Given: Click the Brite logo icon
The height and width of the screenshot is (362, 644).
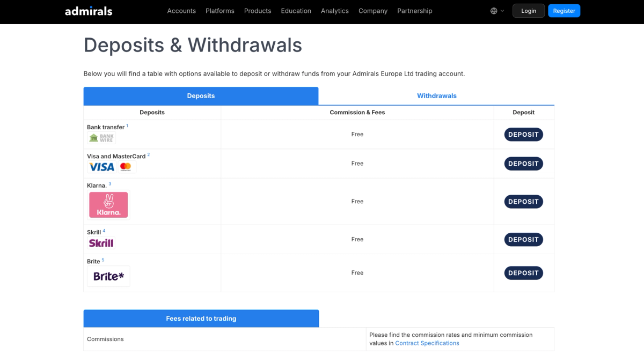Looking at the screenshot, I should [108, 276].
